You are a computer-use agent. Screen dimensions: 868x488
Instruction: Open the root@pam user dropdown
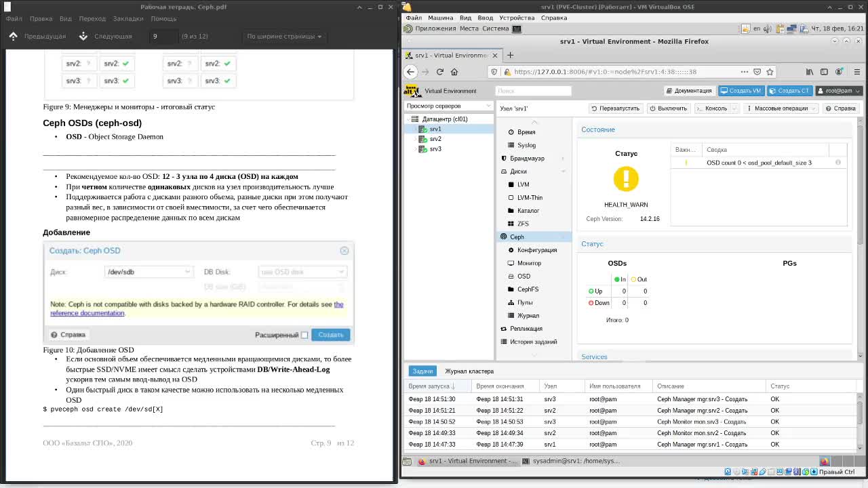(839, 91)
